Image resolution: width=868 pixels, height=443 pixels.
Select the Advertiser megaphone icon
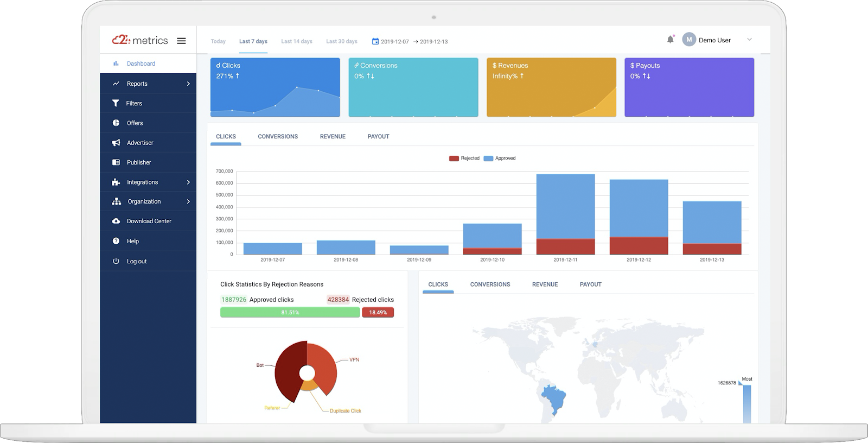click(116, 143)
